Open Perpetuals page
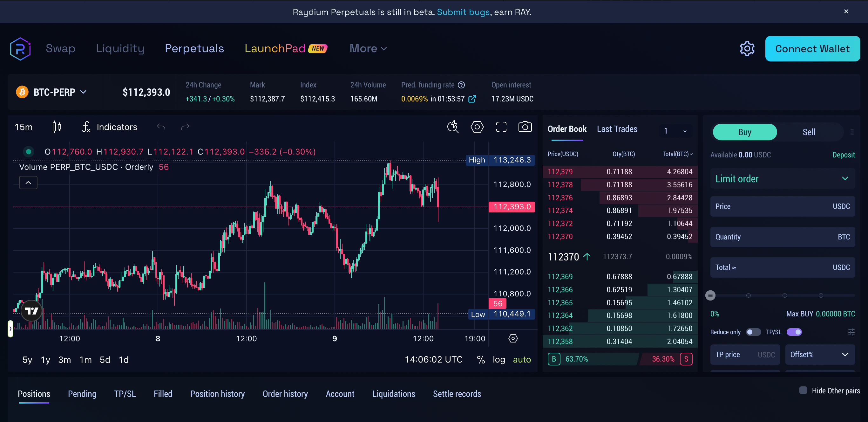 pos(194,49)
